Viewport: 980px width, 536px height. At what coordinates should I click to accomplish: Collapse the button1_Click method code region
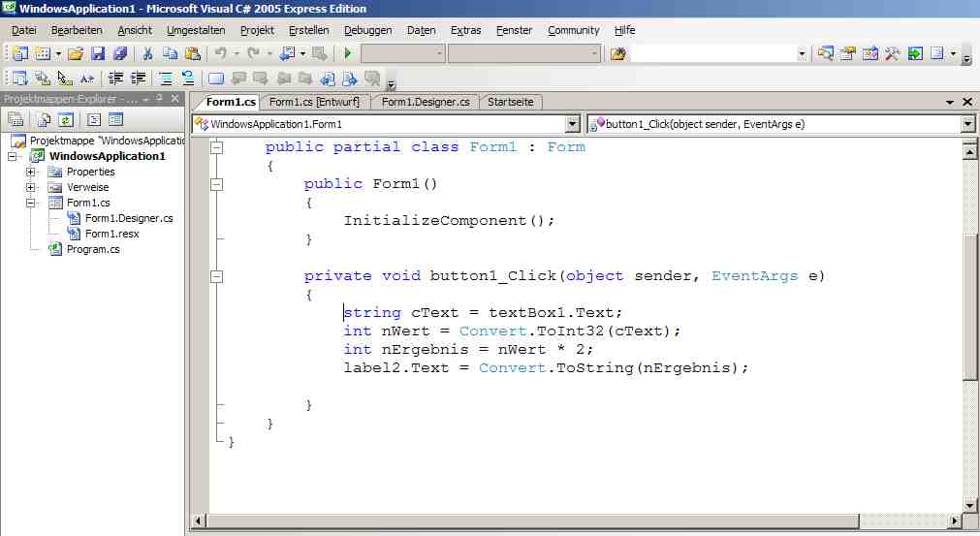pos(217,276)
